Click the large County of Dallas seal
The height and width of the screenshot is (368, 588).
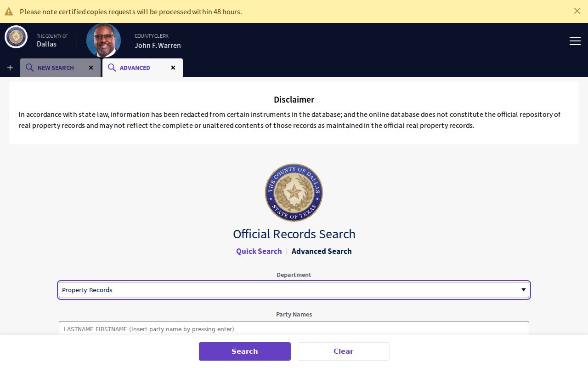tap(294, 193)
